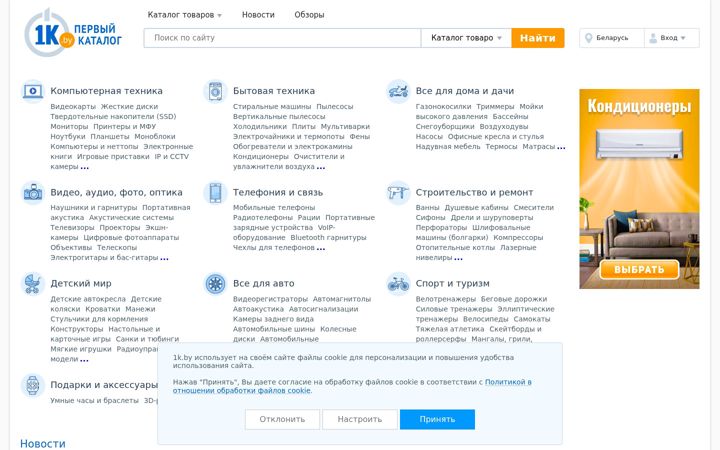The image size is (720, 450).
Task: Open the Велотренажеры link
Action: pyautogui.click(x=445, y=299)
